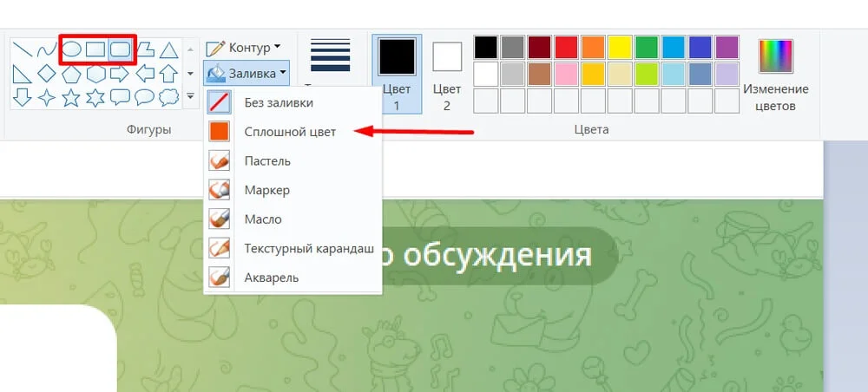Select the rounded rectangular callout shape
This screenshot has height=392, width=868.
coord(120,97)
